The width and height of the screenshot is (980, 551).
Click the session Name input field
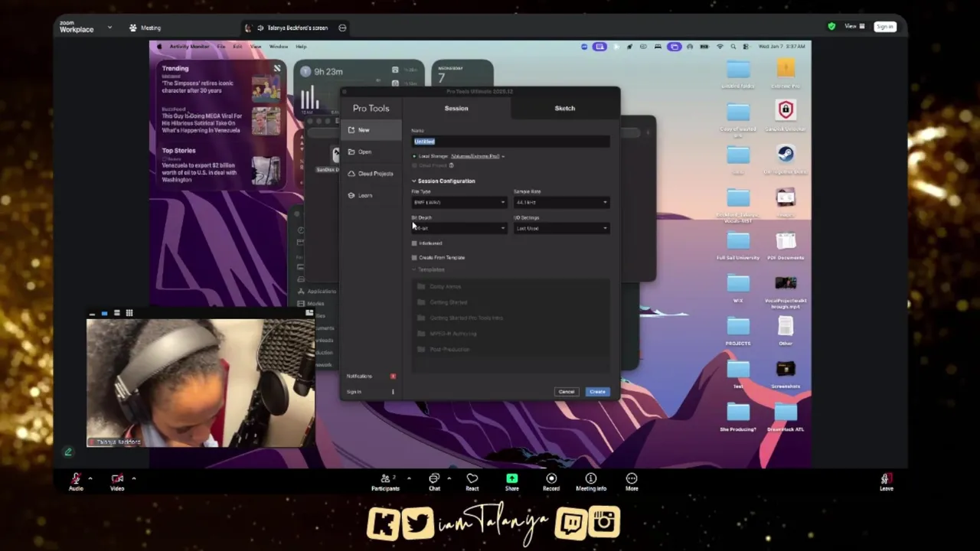511,142
